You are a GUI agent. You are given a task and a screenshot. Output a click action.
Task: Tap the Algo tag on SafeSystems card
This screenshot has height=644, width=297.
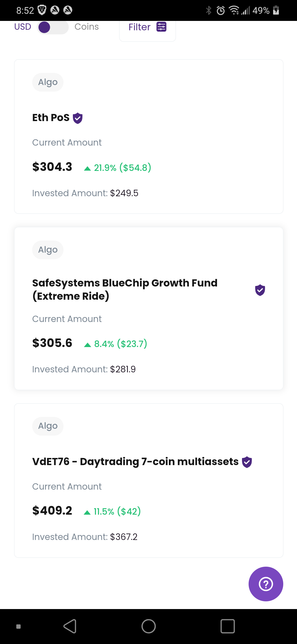[x=48, y=250]
